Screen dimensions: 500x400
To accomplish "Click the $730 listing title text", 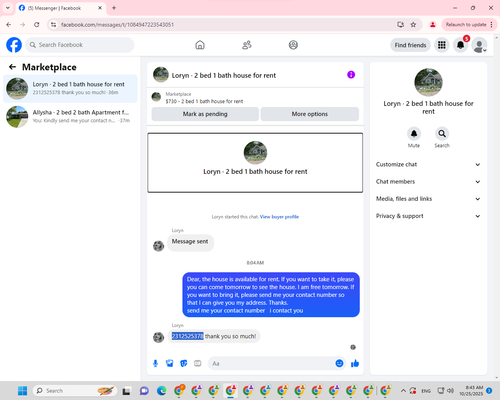I will pyautogui.click(x=204, y=101).
